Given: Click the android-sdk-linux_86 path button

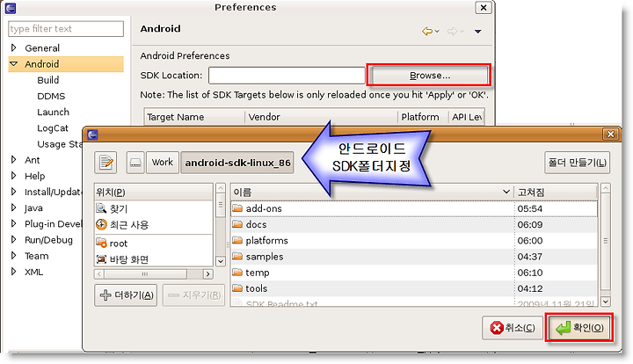Looking at the screenshot, I should coord(237,163).
